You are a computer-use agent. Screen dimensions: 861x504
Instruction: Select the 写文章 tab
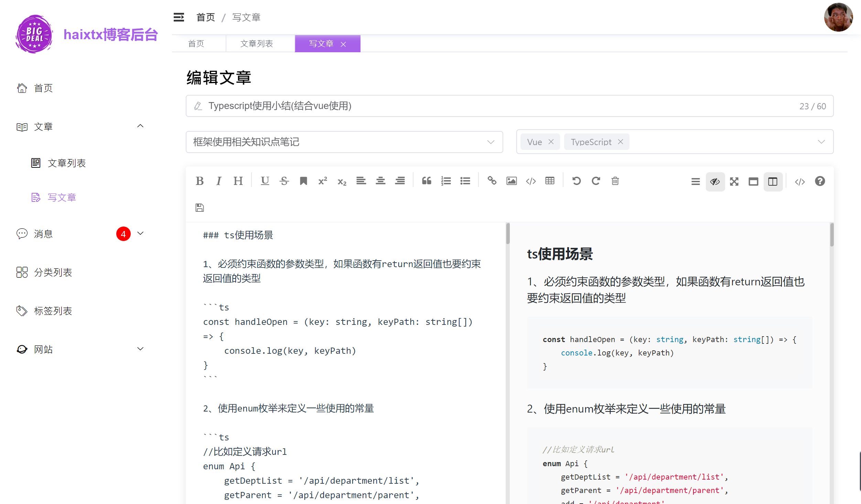coord(321,44)
